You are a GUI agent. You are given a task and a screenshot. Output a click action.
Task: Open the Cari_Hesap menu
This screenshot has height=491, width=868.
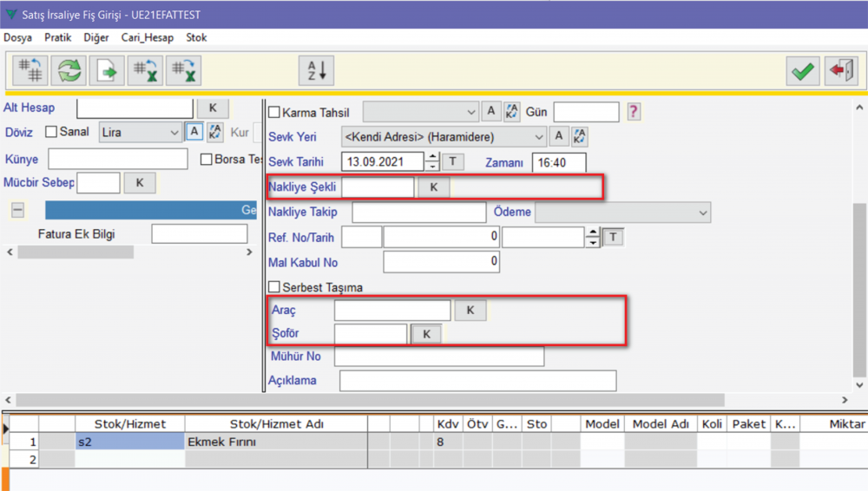(x=148, y=38)
